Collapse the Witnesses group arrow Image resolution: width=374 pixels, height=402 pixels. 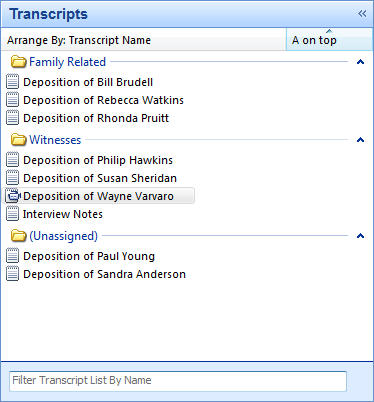[x=360, y=140]
